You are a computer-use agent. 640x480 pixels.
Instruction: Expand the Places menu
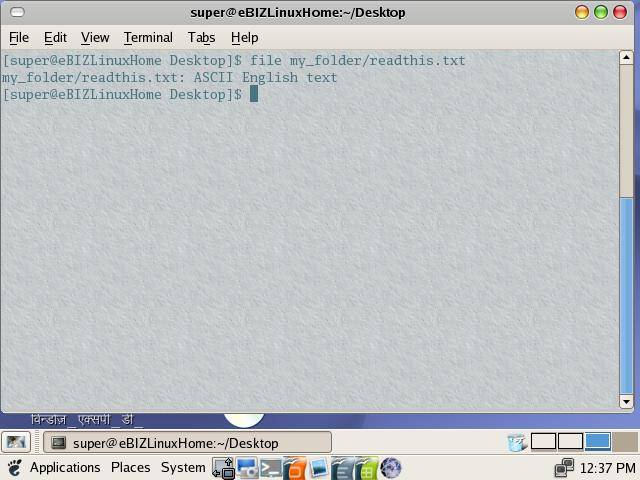coord(130,468)
